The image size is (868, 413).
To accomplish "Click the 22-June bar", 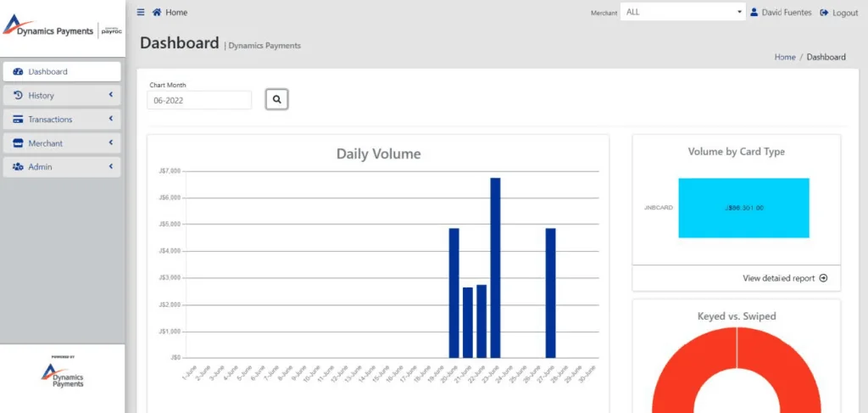I will point(481,321).
